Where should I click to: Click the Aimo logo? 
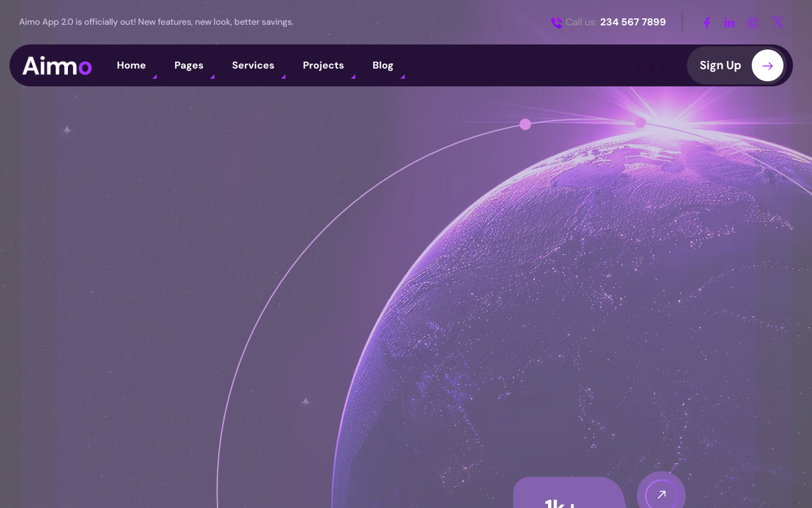(57, 65)
